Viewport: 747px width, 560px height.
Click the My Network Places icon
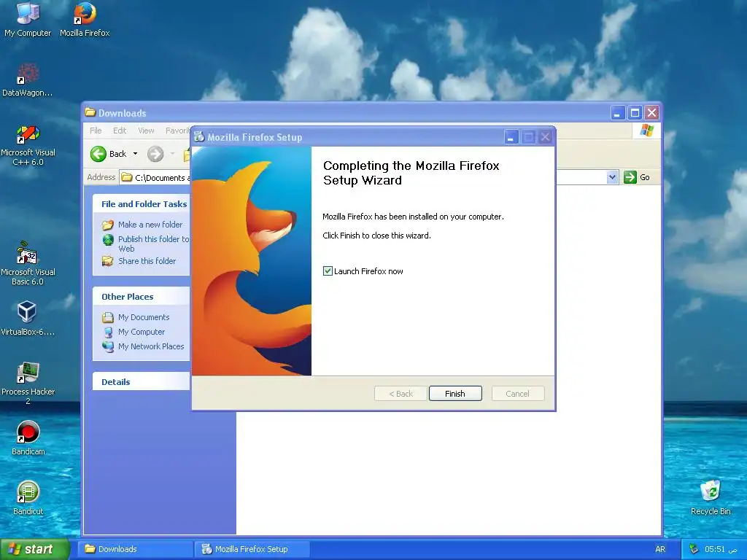point(108,346)
